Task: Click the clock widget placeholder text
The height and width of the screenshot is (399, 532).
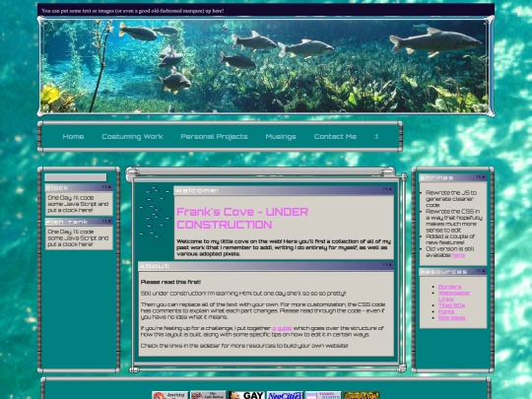Action: [78, 204]
